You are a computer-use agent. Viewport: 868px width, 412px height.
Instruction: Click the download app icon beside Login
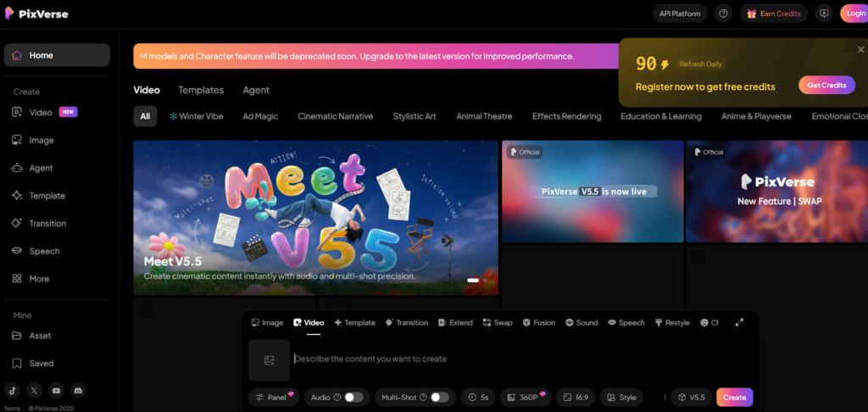pos(823,14)
